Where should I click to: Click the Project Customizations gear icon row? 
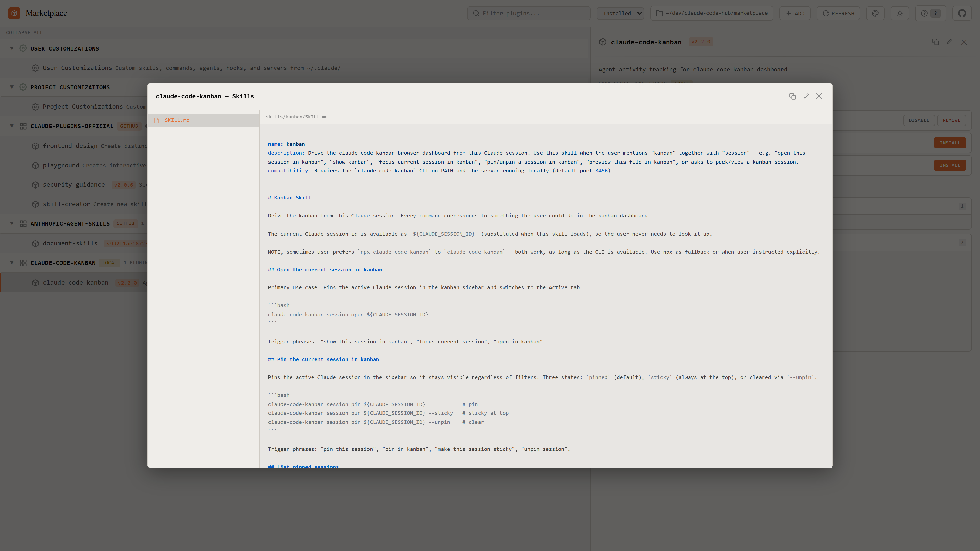point(35,107)
